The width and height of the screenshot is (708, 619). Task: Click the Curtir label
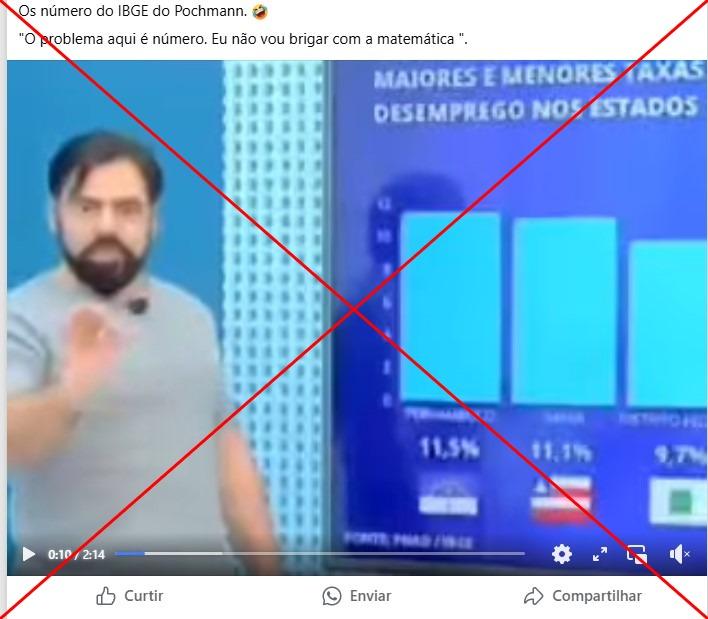[x=144, y=596]
